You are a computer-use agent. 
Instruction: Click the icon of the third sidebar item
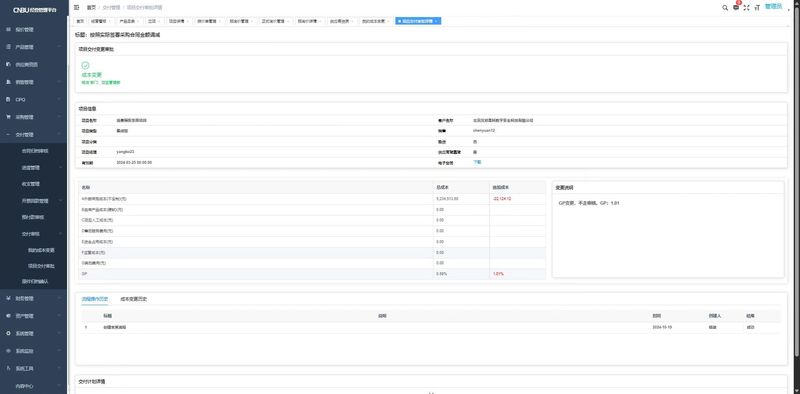click(8, 64)
